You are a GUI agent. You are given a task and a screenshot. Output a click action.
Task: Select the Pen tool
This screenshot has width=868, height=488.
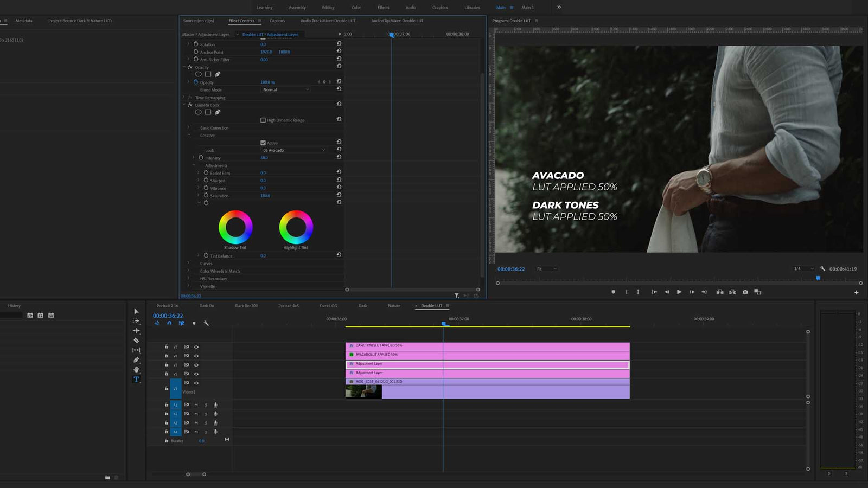coord(136,359)
